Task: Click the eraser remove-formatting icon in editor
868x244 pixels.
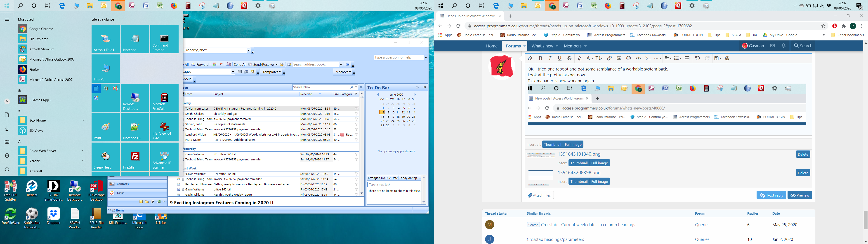Action: (530, 58)
